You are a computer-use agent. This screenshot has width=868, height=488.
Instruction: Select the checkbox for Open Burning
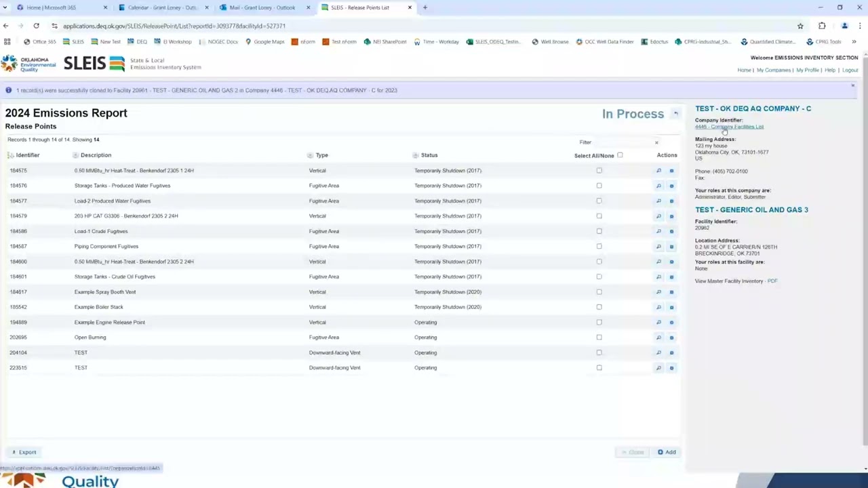tap(599, 337)
